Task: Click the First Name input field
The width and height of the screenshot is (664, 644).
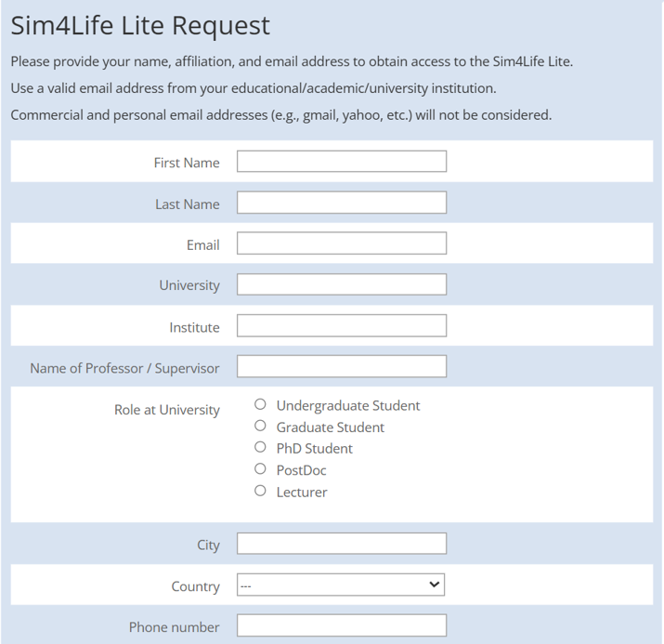Action: pos(341,162)
